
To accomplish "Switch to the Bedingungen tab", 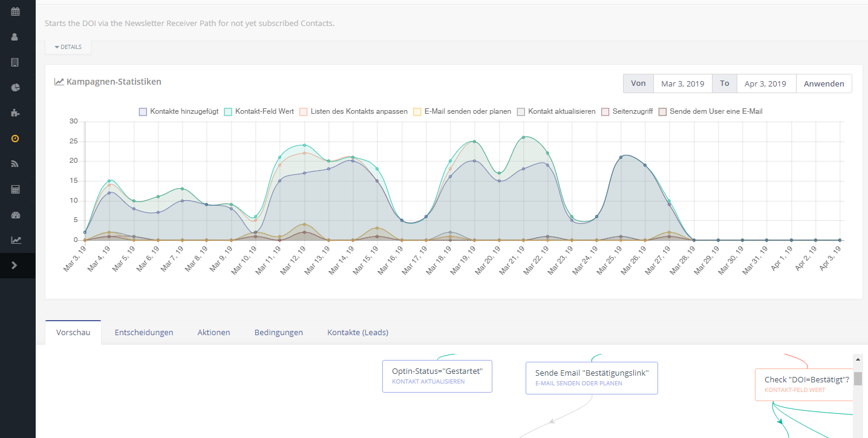I will (x=279, y=333).
